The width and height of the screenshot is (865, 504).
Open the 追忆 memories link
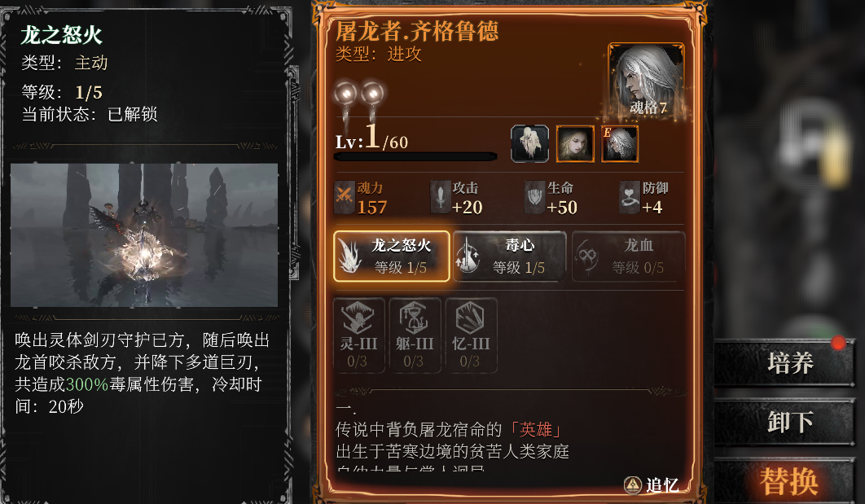[652, 484]
